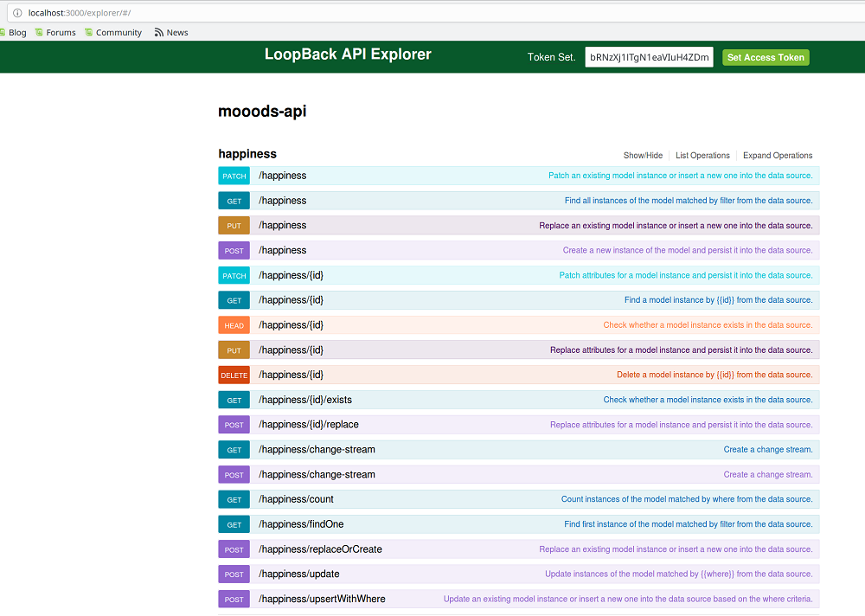Expand the PATCH /happiness/{id} operation badge
Image resolution: width=865 pixels, height=616 pixels.
coord(234,275)
